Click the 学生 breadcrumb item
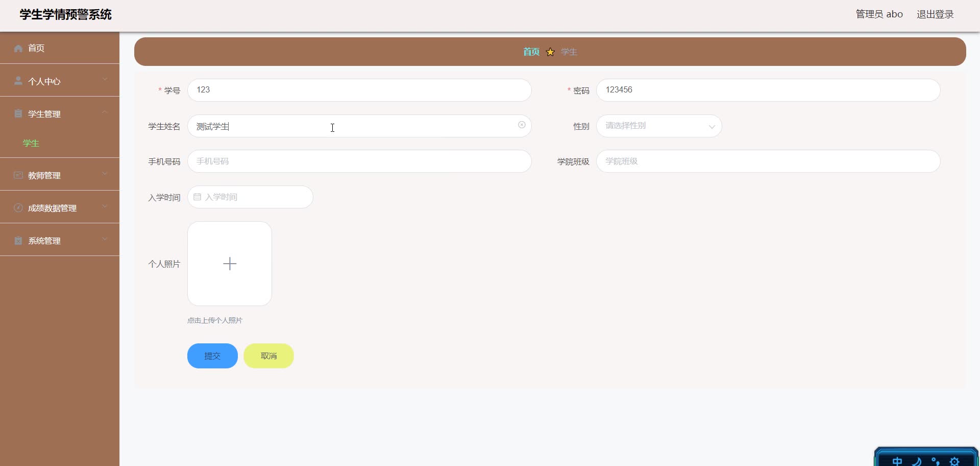The height and width of the screenshot is (466, 980). (x=569, y=52)
